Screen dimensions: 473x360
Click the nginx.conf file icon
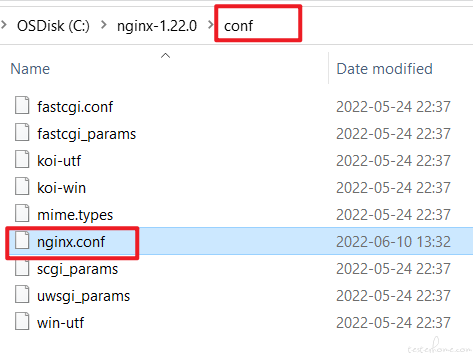(22, 240)
